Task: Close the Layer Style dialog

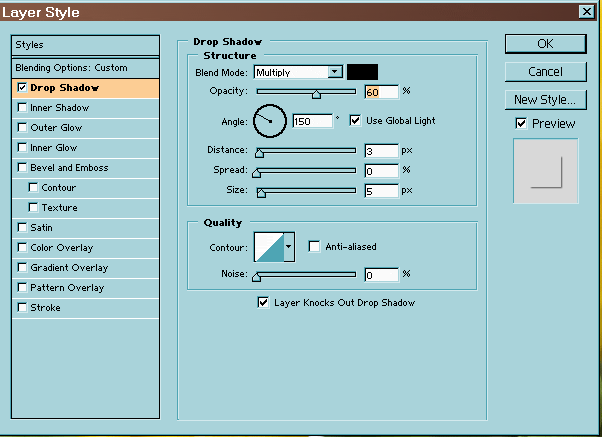Action: [x=585, y=12]
